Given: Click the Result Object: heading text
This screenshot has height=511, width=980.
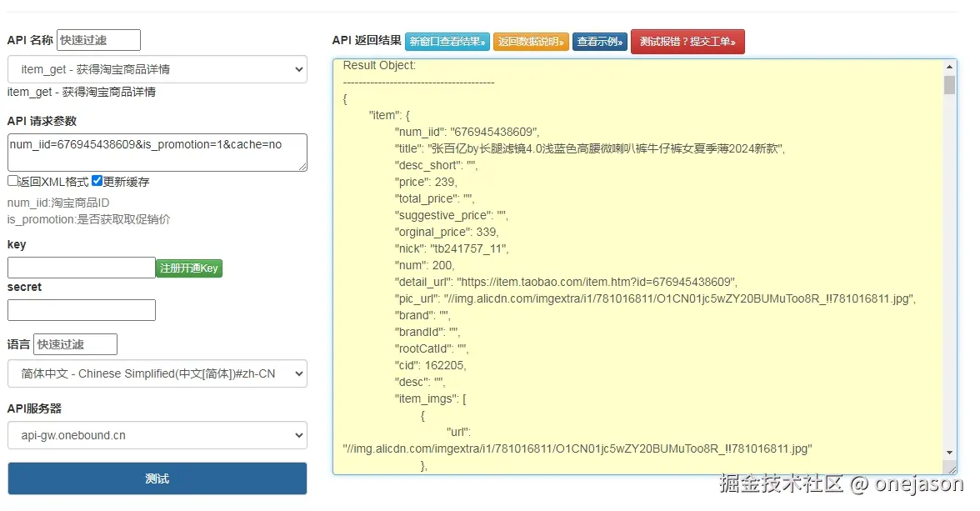Looking at the screenshot, I should (379, 66).
